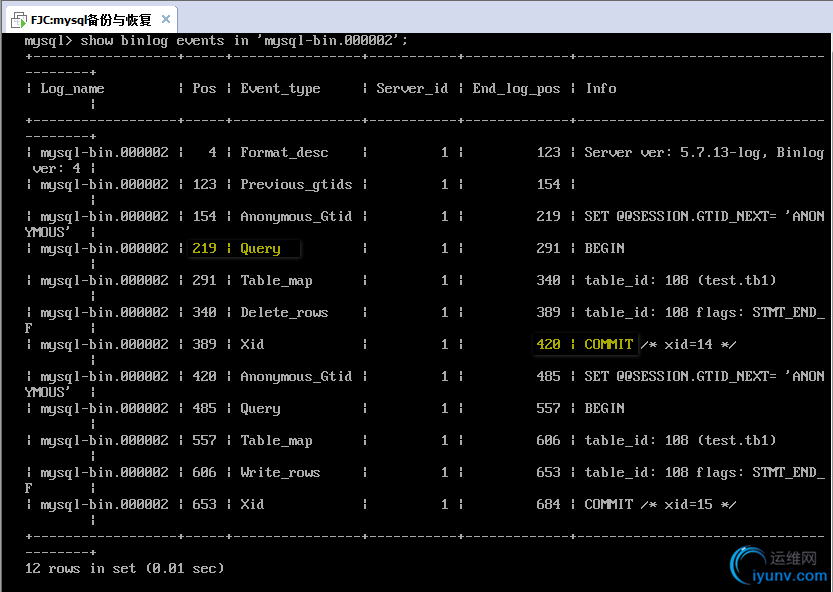
Task: Click the Info column header
Action: [x=601, y=88]
